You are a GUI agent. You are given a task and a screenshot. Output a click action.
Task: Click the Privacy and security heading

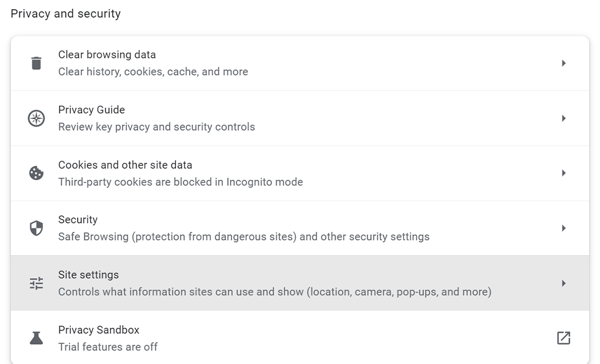pyautogui.click(x=66, y=14)
